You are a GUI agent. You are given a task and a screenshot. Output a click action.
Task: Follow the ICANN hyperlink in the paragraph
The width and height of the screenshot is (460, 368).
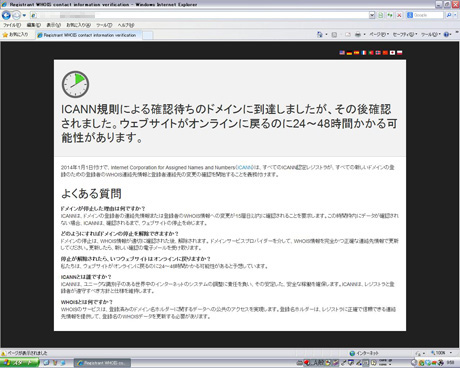(245, 167)
